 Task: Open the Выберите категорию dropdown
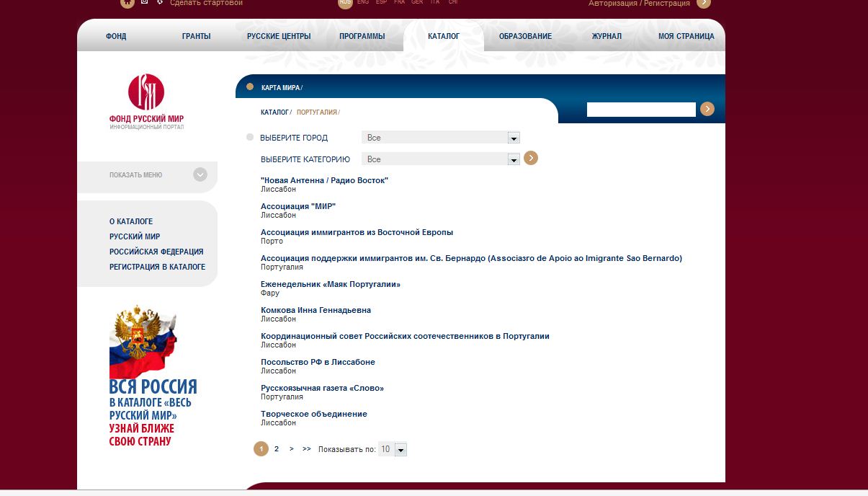[x=440, y=159]
